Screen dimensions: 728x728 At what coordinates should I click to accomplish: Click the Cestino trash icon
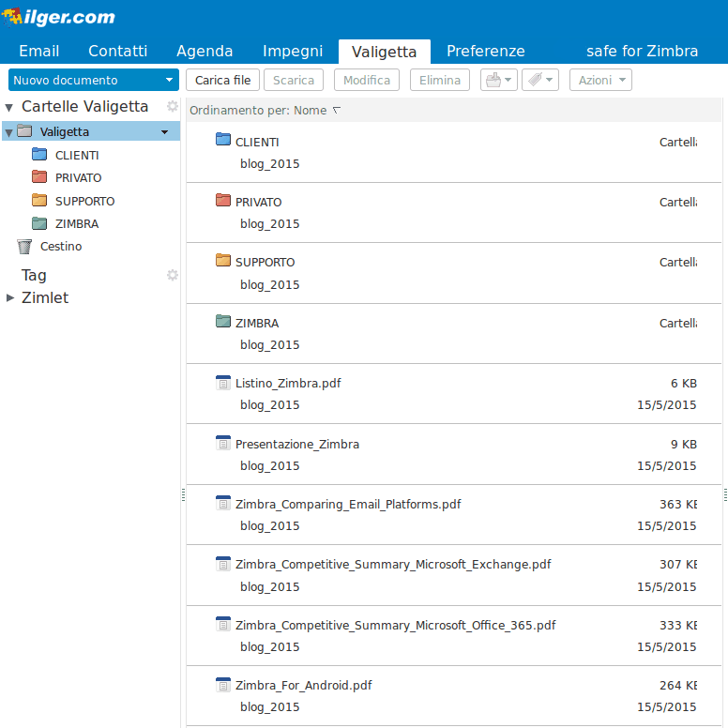coord(24,247)
